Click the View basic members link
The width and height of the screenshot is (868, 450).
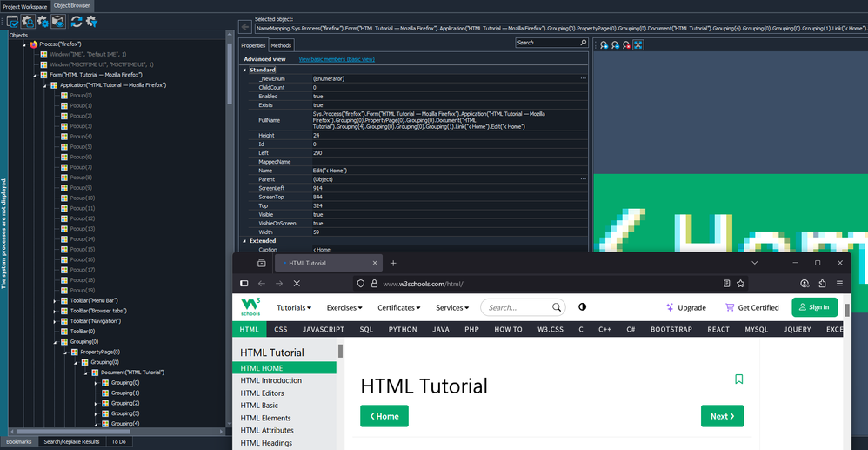click(337, 59)
